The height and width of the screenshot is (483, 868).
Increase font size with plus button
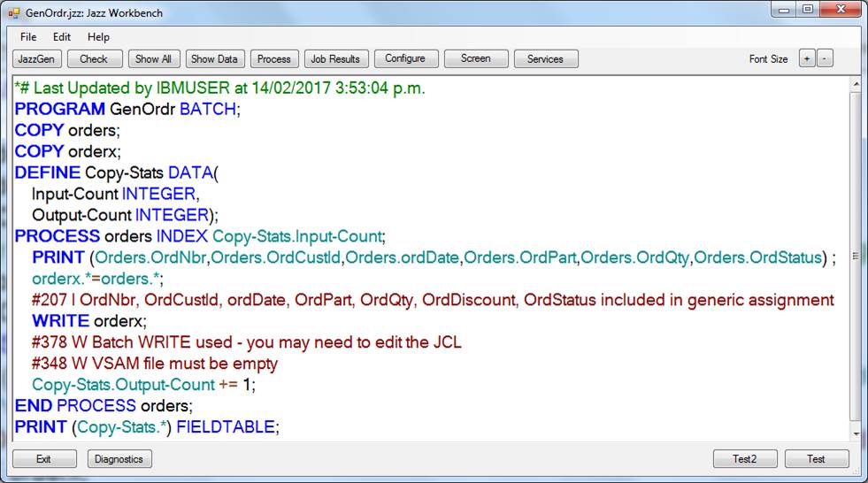click(807, 58)
